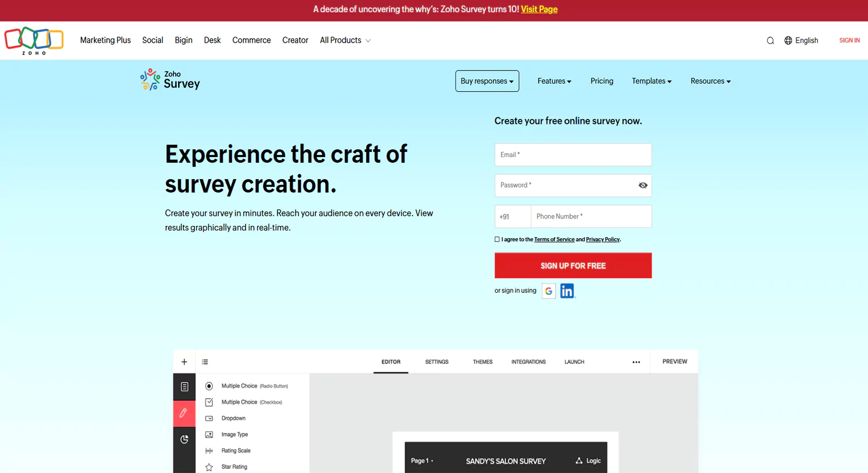Click the search magnifier icon

tap(770, 41)
